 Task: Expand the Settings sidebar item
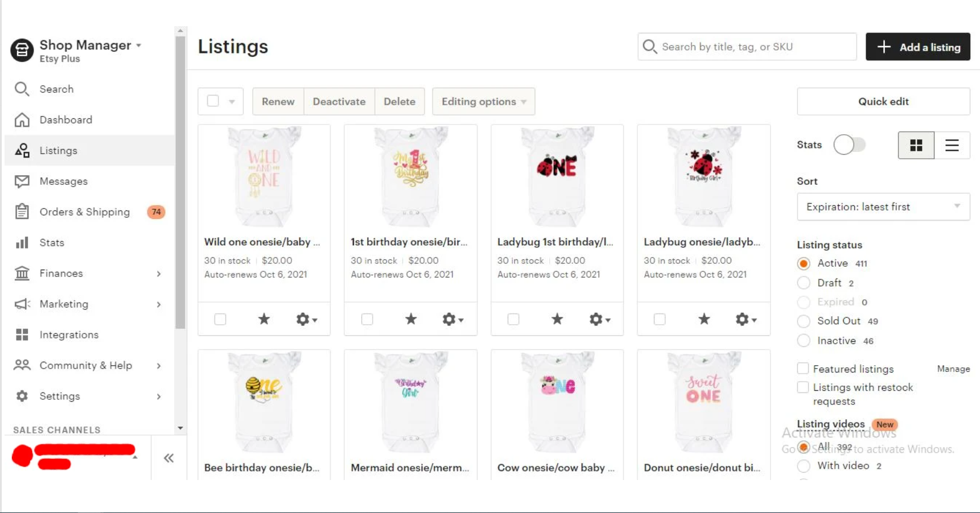59,396
